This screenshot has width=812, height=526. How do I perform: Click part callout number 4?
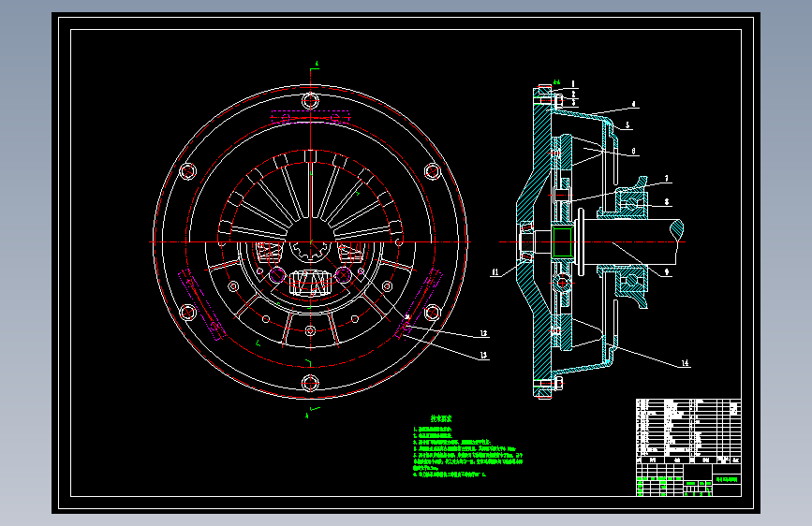point(633,104)
